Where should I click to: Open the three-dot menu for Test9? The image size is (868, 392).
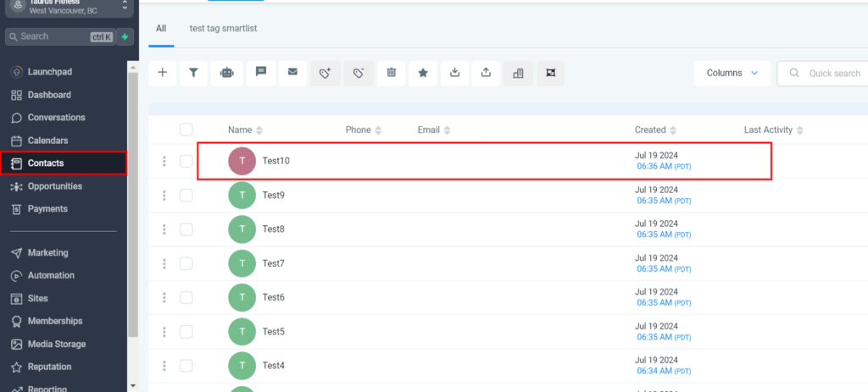pyautogui.click(x=164, y=196)
